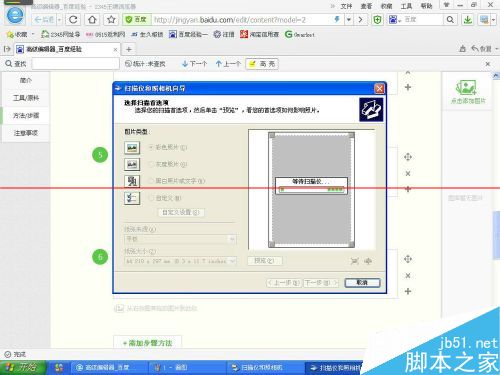The height and width of the screenshot is (375, 500).
Task: Open the green shield-plus security icon
Action: [377, 20]
